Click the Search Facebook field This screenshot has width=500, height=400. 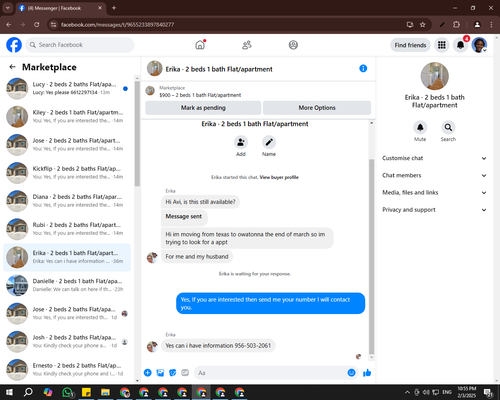[x=80, y=45]
